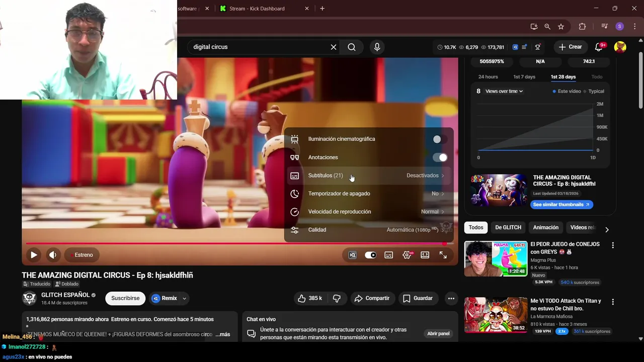Like the video with 385 k
Screen dimensions: 644x362
(x=310, y=298)
